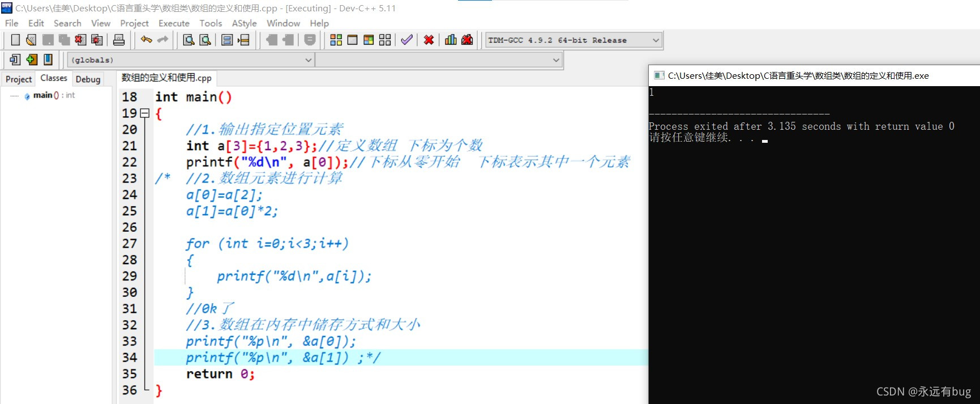Screen dimensions: 980x404
Task: Rebuild all icon
Action: [385, 40]
